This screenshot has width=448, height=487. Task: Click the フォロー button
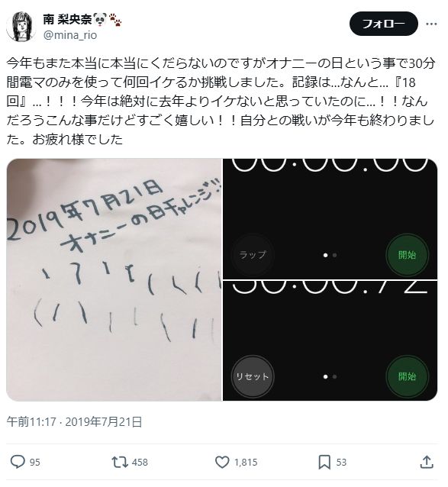pyautogui.click(x=383, y=24)
